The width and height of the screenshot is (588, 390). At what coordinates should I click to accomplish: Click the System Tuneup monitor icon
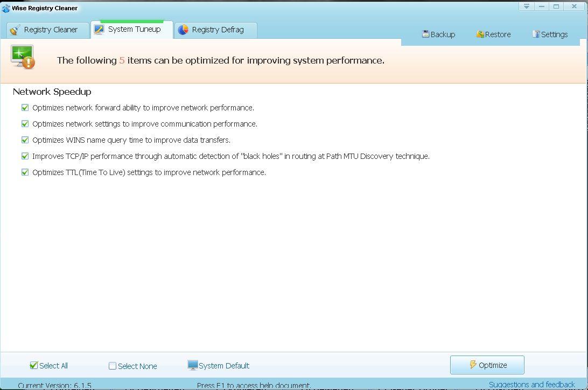(x=99, y=30)
